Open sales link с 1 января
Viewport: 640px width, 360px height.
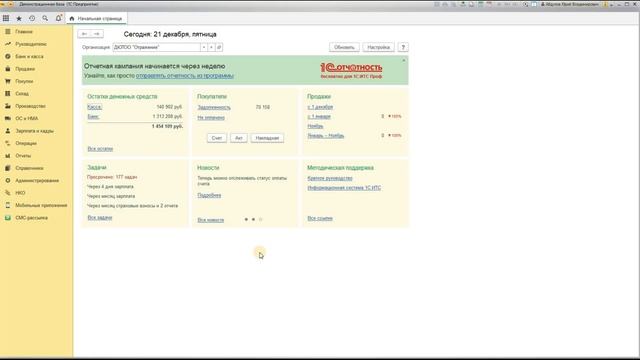pos(319,116)
